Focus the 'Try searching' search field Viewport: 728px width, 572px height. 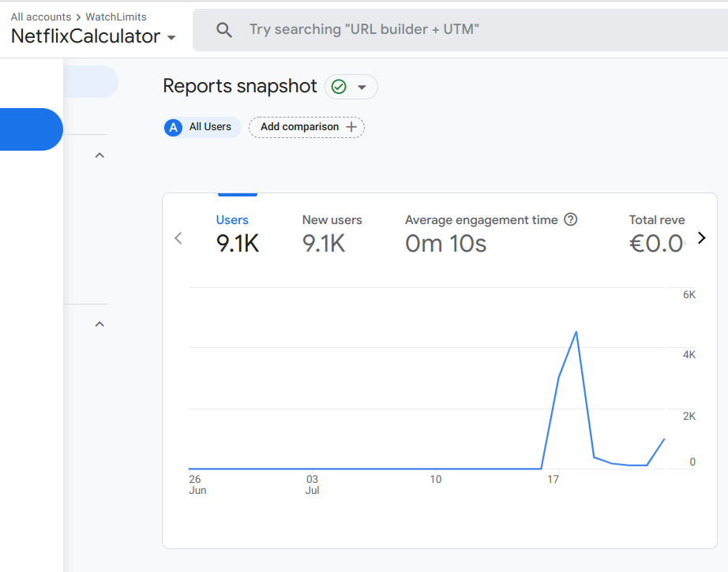coord(458,30)
